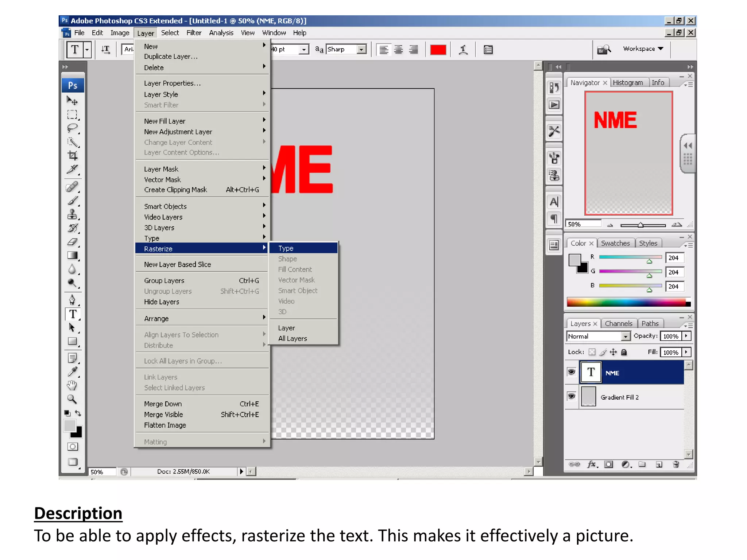
Task: Toggle Lock all
Action: pos(624,352)
